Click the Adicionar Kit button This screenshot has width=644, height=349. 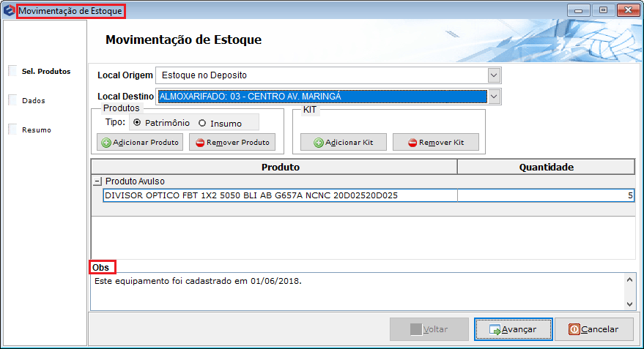tap(344, 142)
